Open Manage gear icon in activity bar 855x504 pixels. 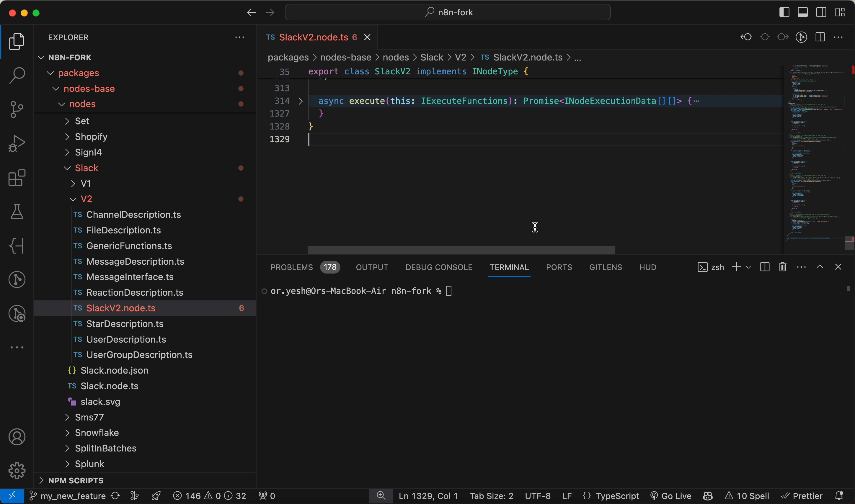17,471
